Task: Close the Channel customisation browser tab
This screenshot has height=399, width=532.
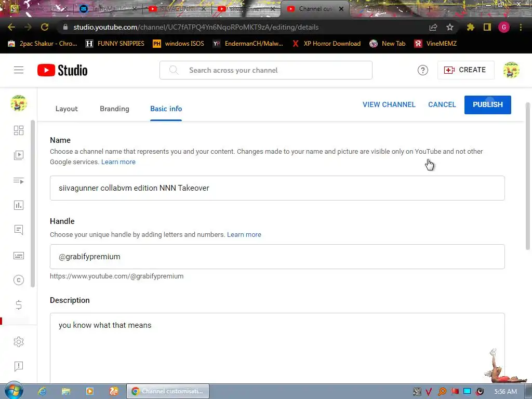Action: coord(341,9)
